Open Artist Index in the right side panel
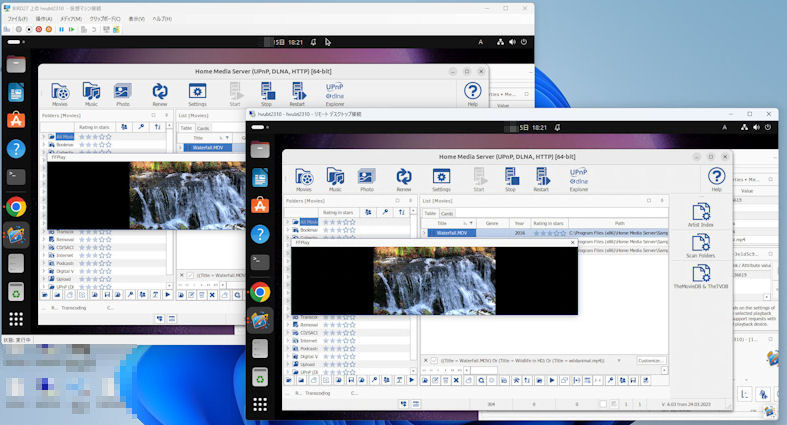Image resolution: width=787 pixels, height=425 pixels. pyautogui.click(x=701, y=215)
